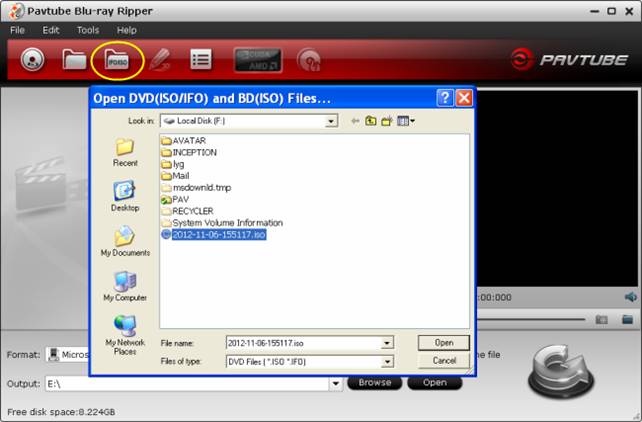Take snapshot with the camera icon
642x422 pixels.
(601, 319)
